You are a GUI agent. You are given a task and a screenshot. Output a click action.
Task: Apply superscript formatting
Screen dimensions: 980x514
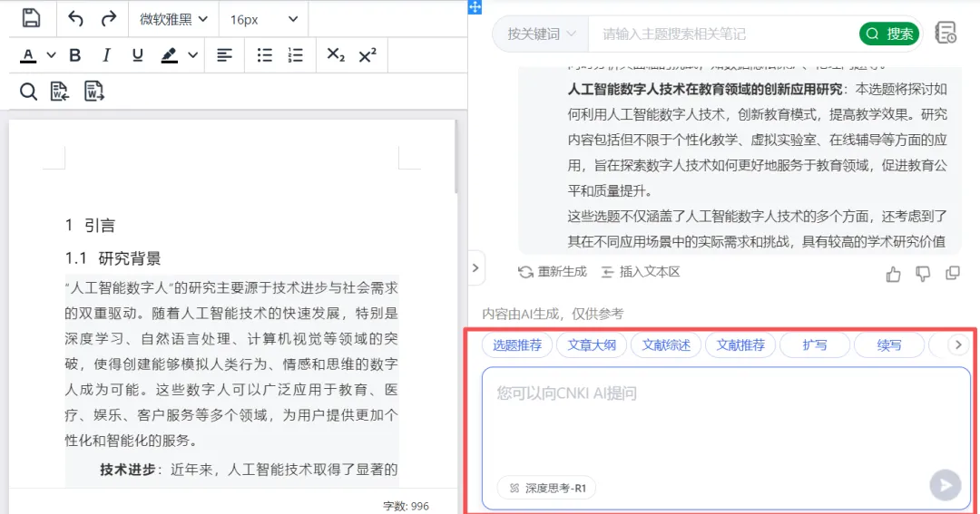tap(367, 55)
